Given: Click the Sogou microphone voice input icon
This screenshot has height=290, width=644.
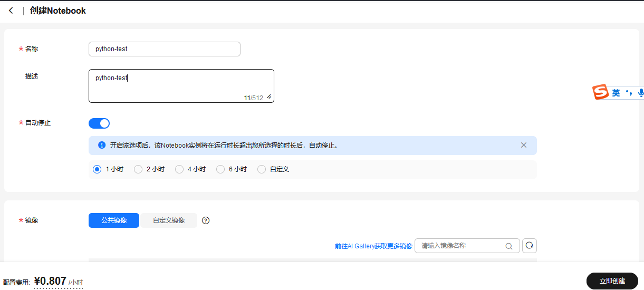Looking at the screenshot, I should (641, 93).
